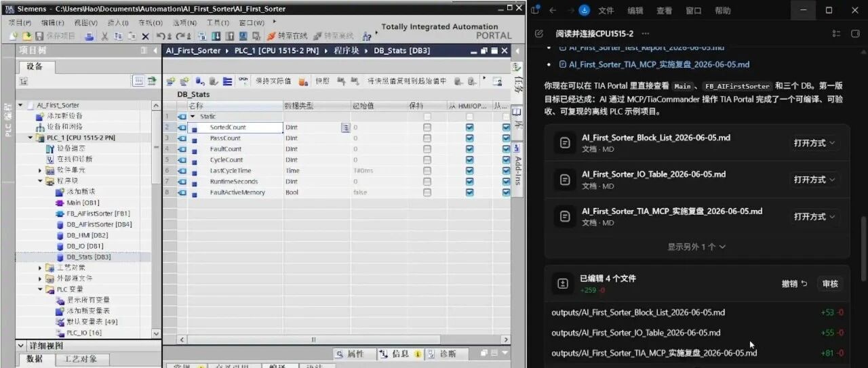Image resolution: width=868 pixels, height=368 pixels.
Task: Open the 视图(V) menu in TIA Portal
Action: 86,23
